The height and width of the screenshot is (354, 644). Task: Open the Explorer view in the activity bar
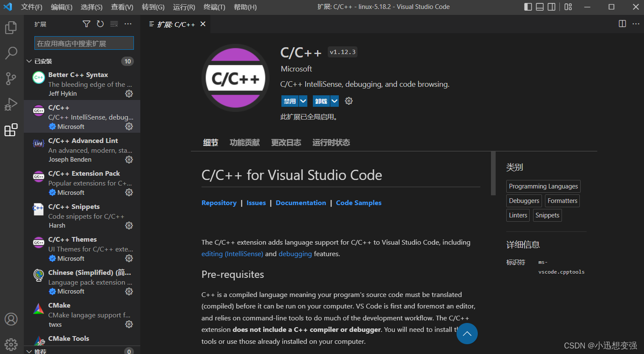[x=11, y=27]
